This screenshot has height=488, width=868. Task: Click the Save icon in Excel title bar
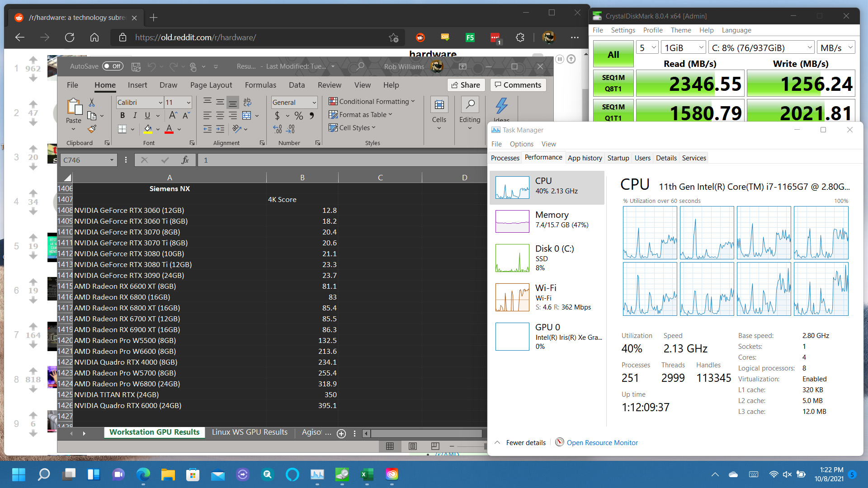136,66
